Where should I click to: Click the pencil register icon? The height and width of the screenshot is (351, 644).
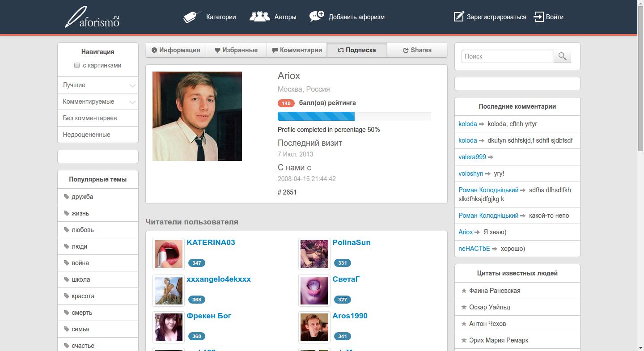(x=459, y=17)
